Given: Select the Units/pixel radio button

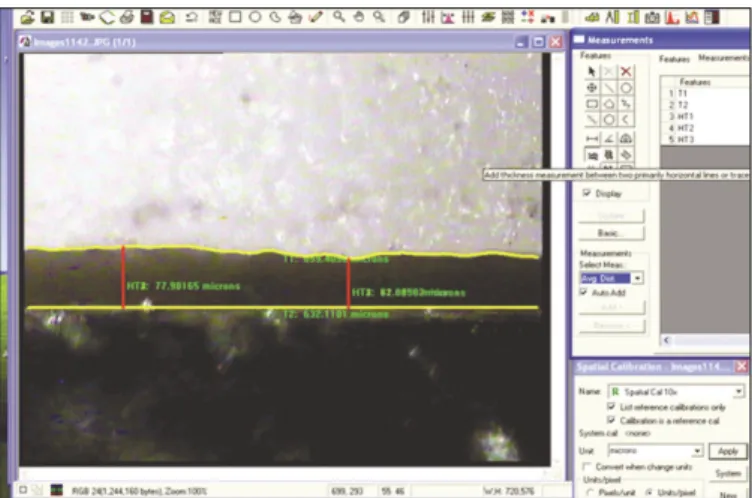Looking at the screenshot, I should coord(650,492).
